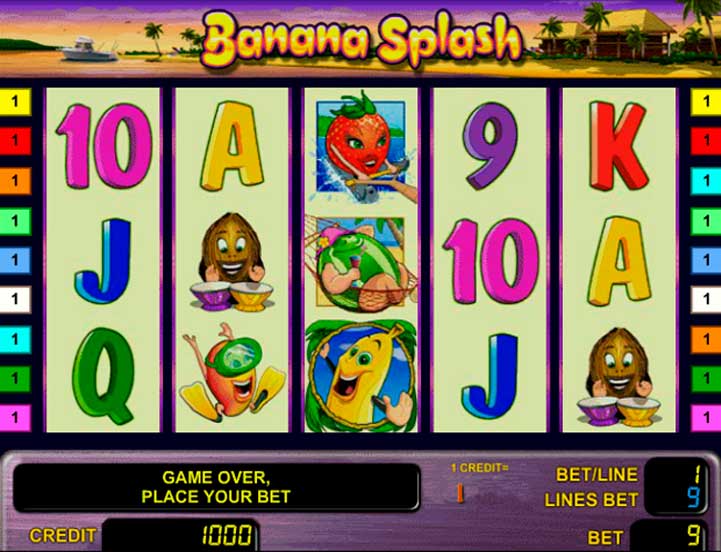The width and height of the screenshot is (721, 552).
Task: Select the yellow A on reel two
Action: pyautogui.click(x=232, y=146)
